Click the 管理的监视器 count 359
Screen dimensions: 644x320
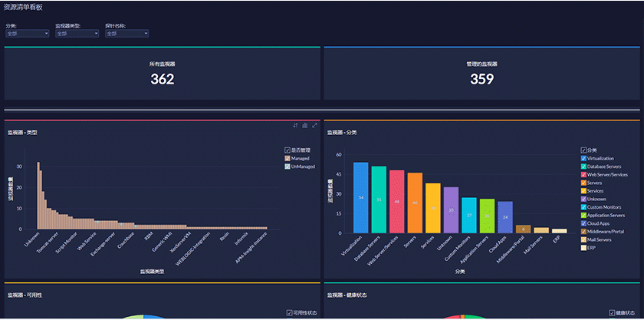pos(481,79)
